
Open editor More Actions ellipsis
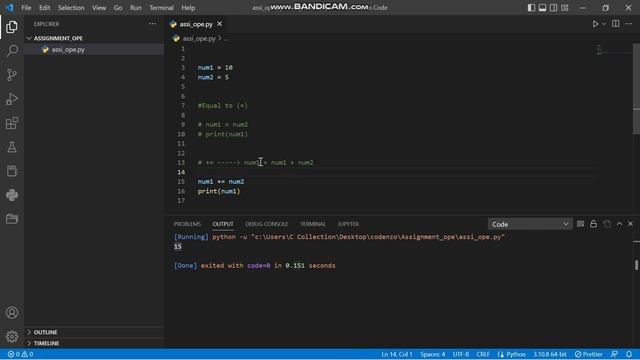coord(629,24)
